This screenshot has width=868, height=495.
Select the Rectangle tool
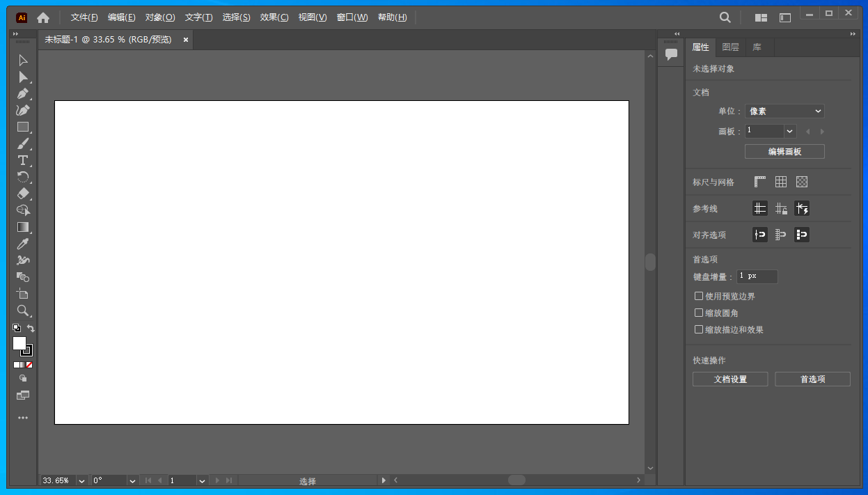pyautogui.click(x=22, y=127)
